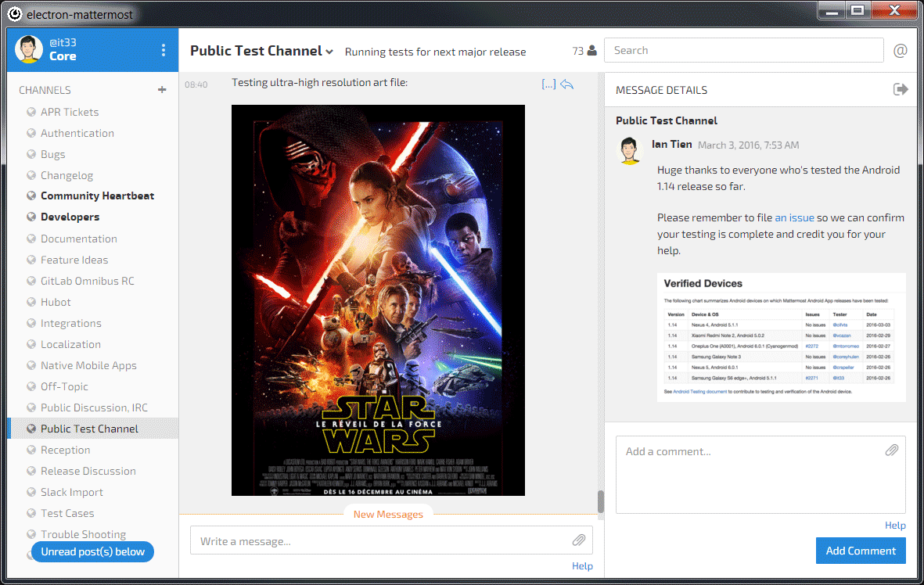
Task: Collapse the Message Details sidebar via arrow icon
Action: click(x=901, y=90)
